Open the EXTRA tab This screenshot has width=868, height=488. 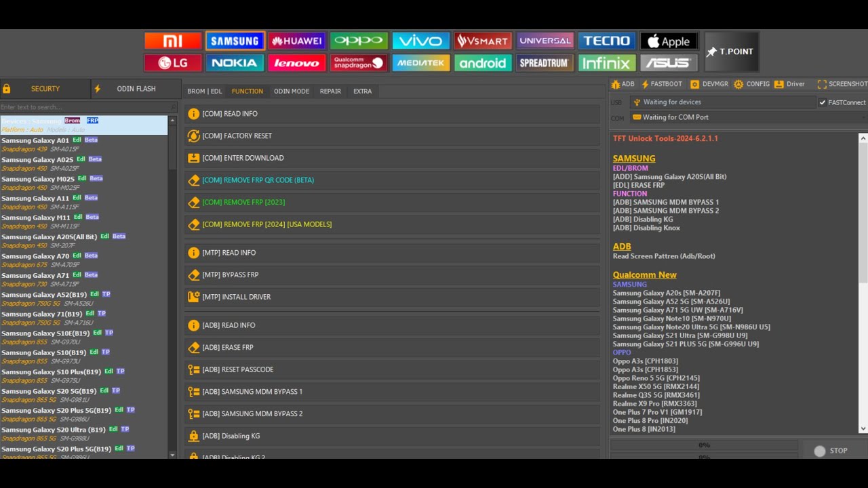tap(362, 91)
